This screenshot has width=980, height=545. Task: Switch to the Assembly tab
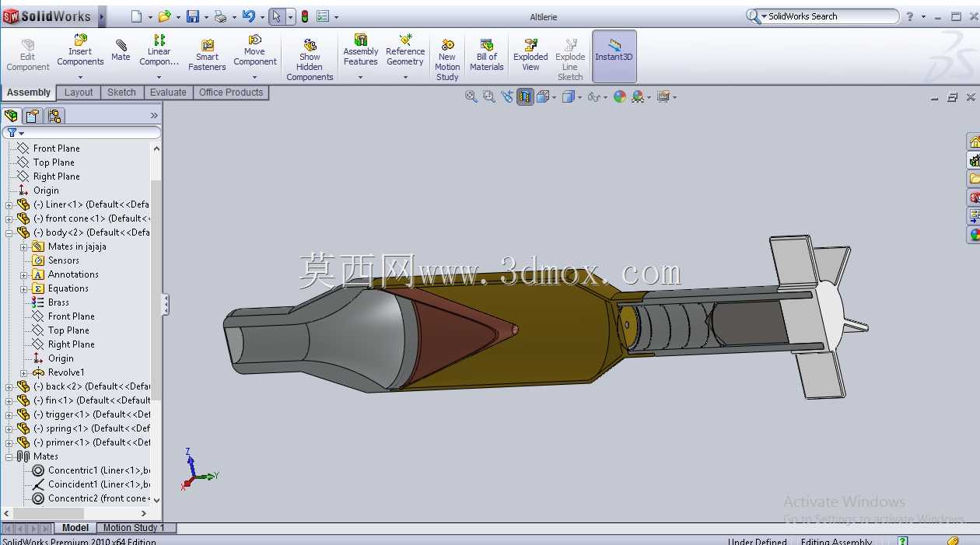tap(29, 93)
